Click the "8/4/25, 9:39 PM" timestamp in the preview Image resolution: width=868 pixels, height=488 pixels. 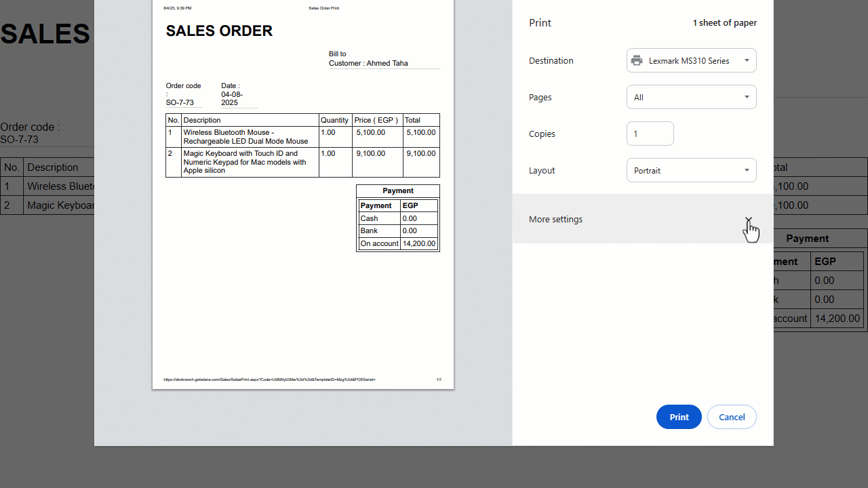pyautogui.click(x=177, y=8)
